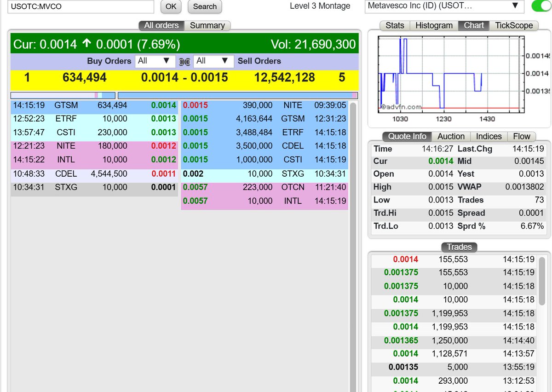Select the ETRF sell order of 3,488,484
Screen dimensions: 552x392
click(264, 132)
